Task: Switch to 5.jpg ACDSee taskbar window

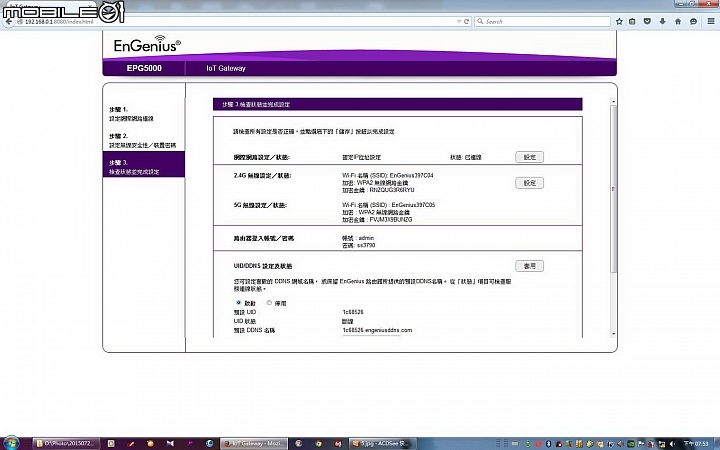Action: pyautogui.click(x=382, y=443)
